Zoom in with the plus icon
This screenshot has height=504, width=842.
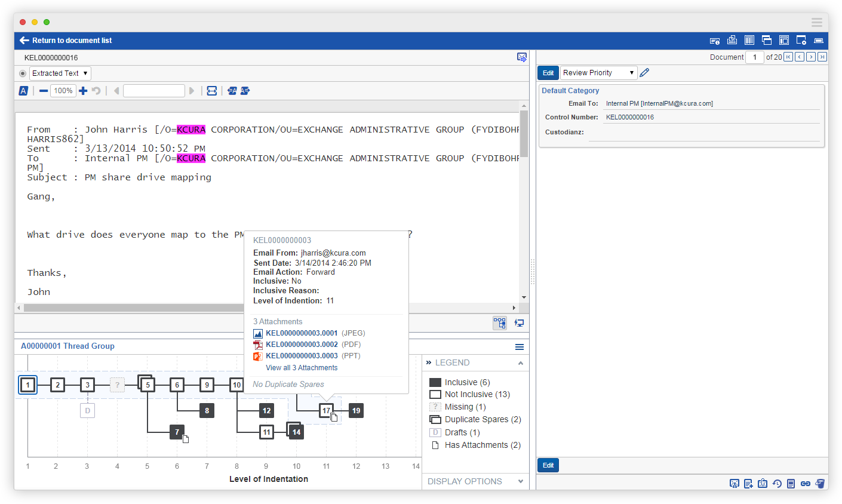coord(83,91)
